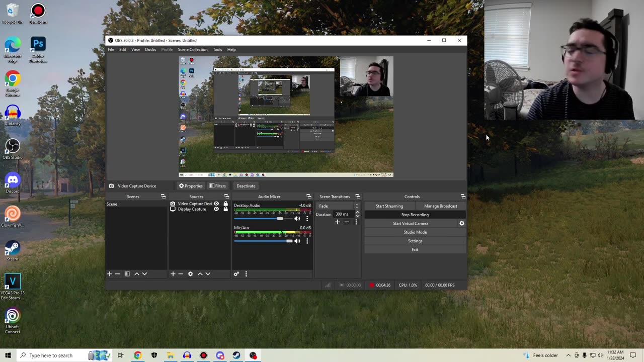Increase transition duration with up stepper

357,213
